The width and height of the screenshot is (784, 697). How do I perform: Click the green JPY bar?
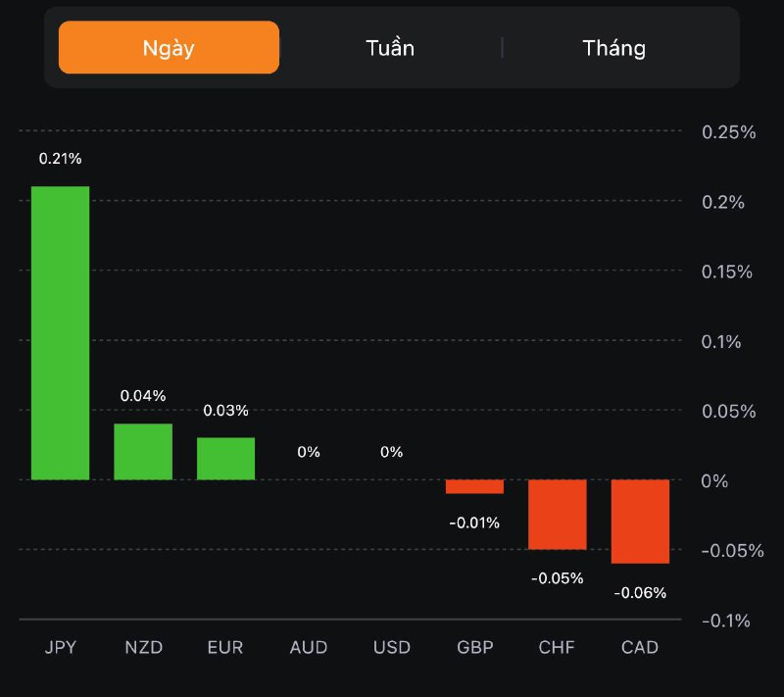(60, 333)
